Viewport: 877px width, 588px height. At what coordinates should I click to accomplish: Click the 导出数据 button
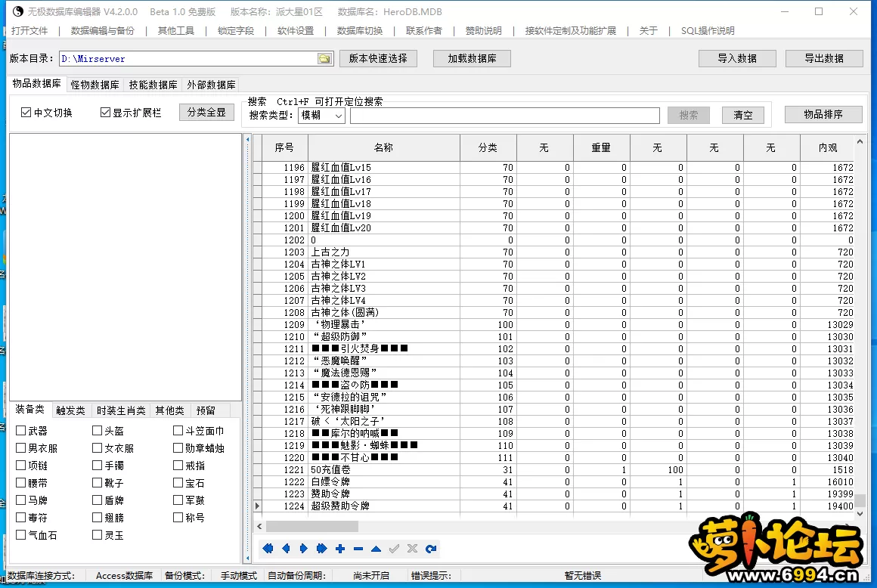coord(824,59)
